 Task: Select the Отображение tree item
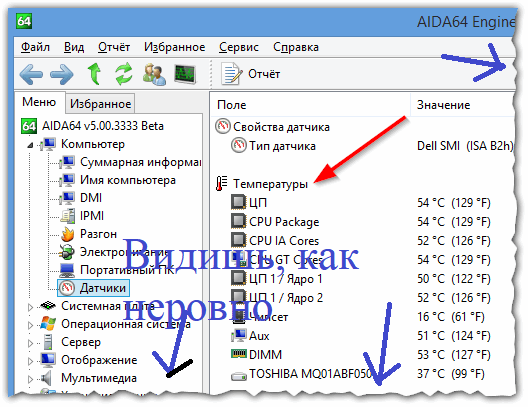[x=99, y=360]
